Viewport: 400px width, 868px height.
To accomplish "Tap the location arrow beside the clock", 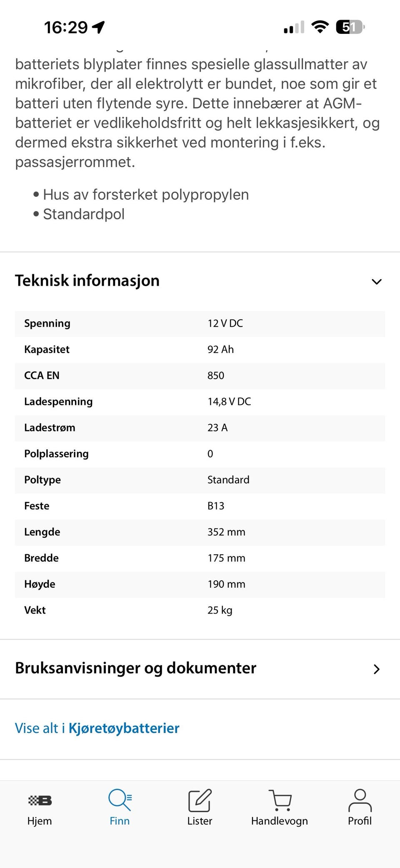I will (x=99, y=28).
